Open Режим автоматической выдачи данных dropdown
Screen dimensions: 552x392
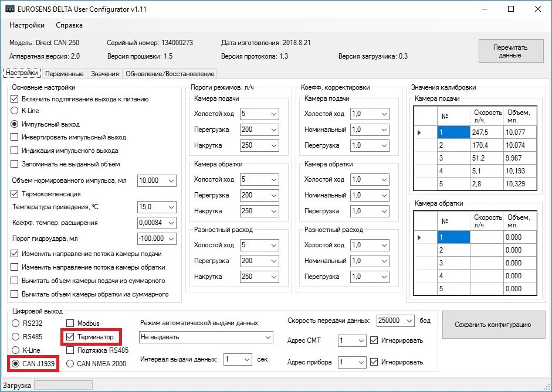(x=206, y=338)
